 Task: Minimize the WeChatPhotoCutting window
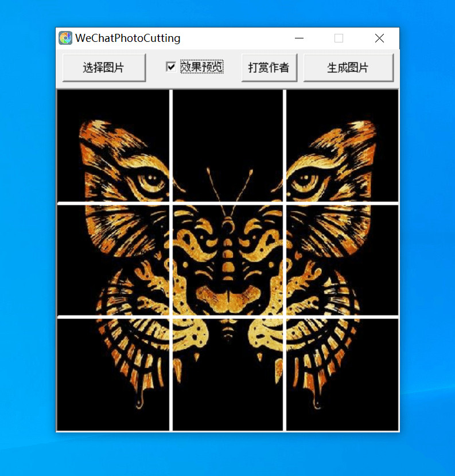[299, 38]
